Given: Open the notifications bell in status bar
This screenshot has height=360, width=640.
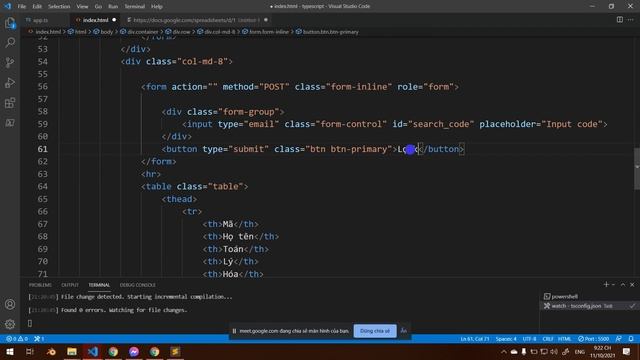Looking at the screenshot, I should click(631, 339).
